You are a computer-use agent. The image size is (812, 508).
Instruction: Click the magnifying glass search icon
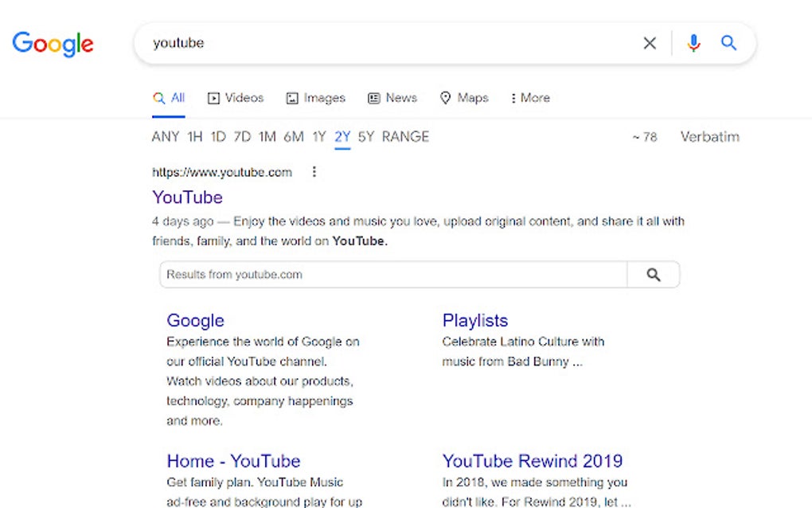(x=728, y=43)
